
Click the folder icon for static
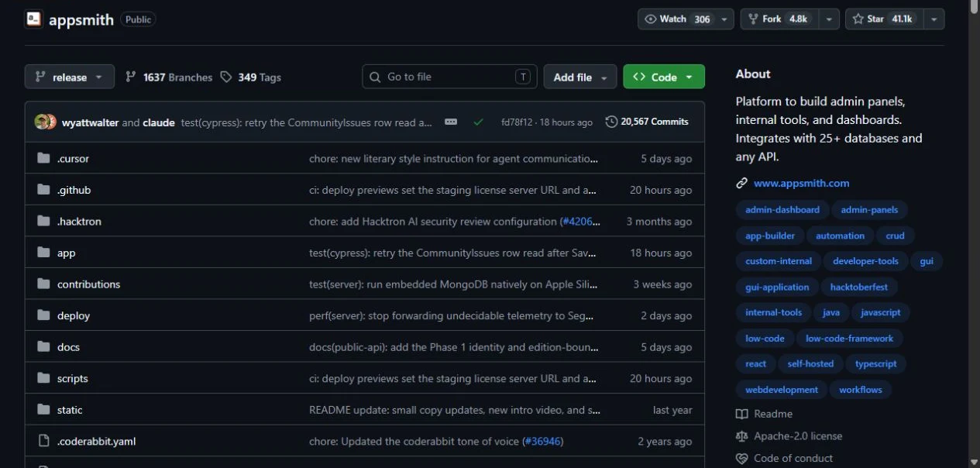coord(43,410)
